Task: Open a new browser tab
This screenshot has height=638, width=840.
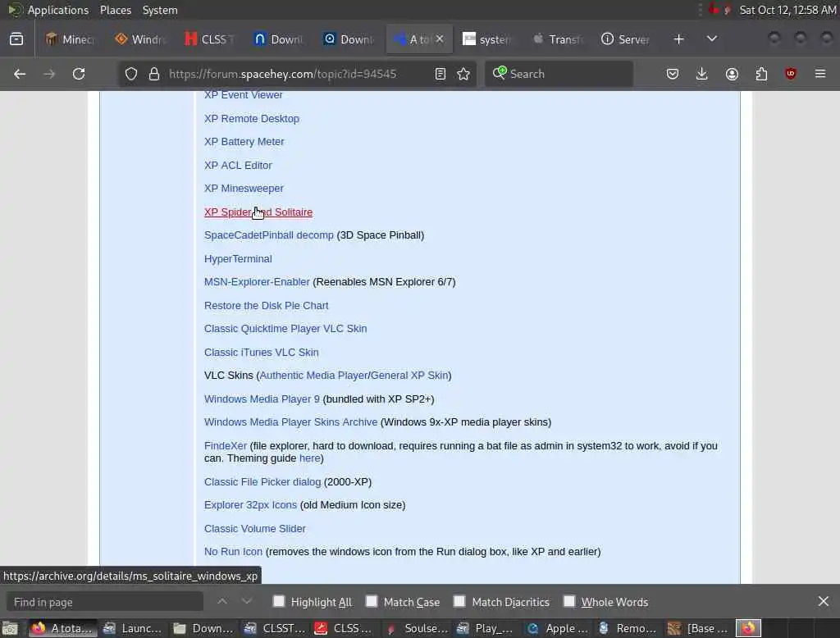Action: (x=678, y=39)
